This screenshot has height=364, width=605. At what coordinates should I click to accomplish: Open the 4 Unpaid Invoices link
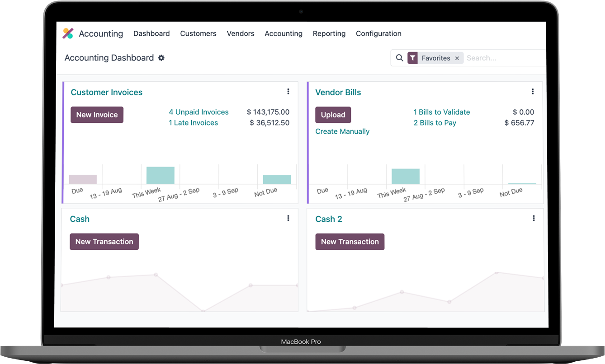pos(199,112)
